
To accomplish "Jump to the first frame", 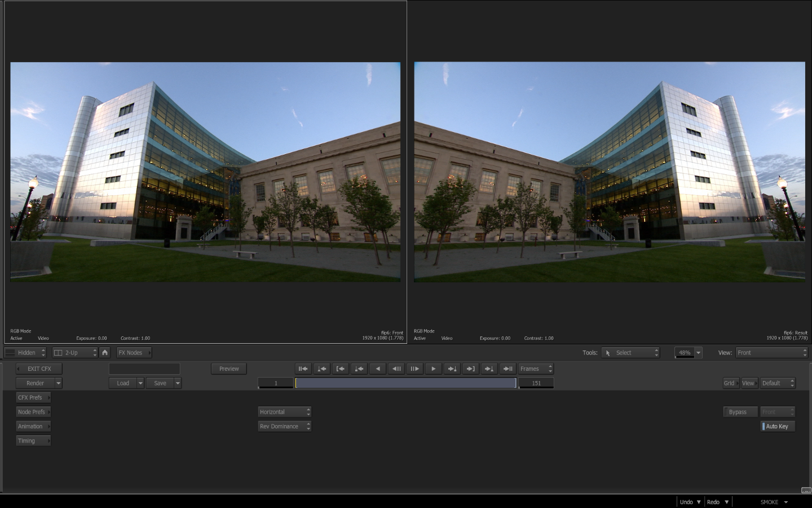I will point(303,369).
